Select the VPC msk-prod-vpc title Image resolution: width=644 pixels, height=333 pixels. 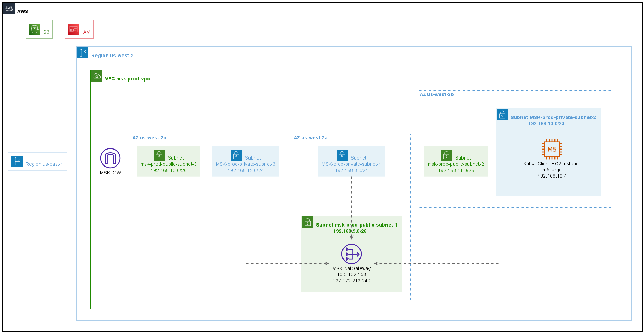coord(127,79)
